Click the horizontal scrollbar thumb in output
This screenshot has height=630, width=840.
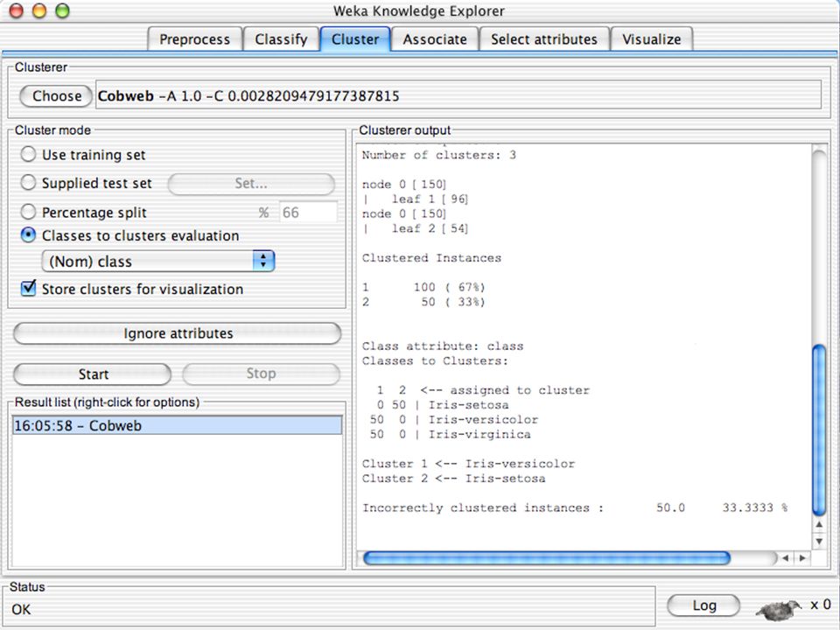coord(546,557)
